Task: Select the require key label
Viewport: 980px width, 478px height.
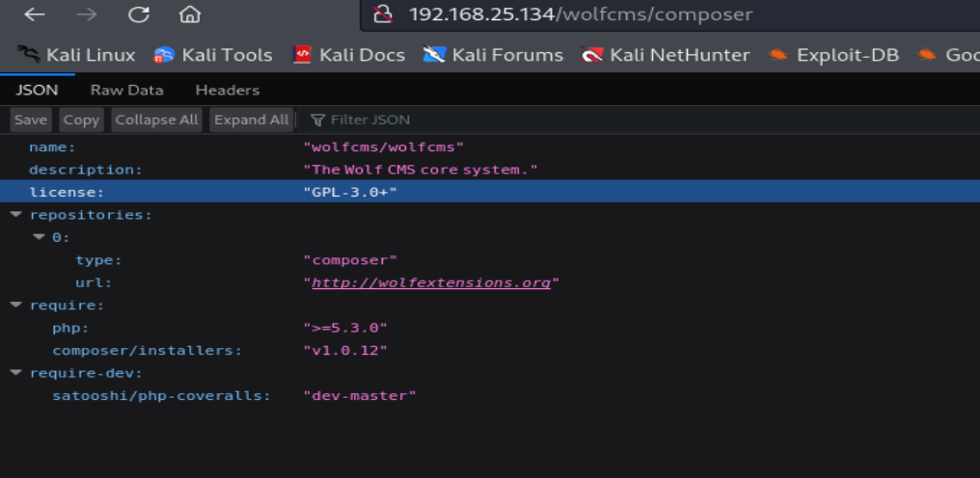Action: point(67,305)
